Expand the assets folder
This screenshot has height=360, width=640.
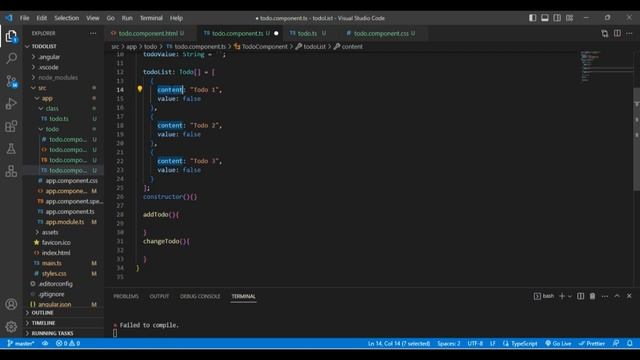pyautogui.click(x=63, y=232)
